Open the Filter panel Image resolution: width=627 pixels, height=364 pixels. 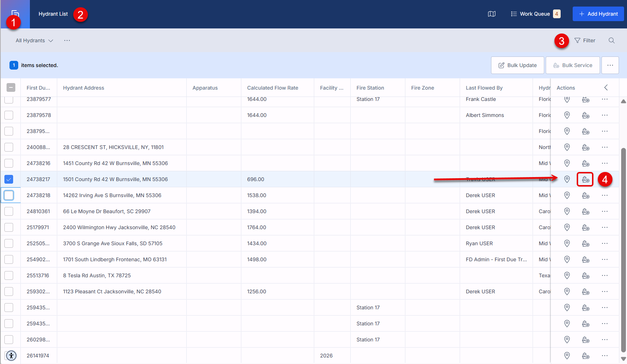click(585, 40)
